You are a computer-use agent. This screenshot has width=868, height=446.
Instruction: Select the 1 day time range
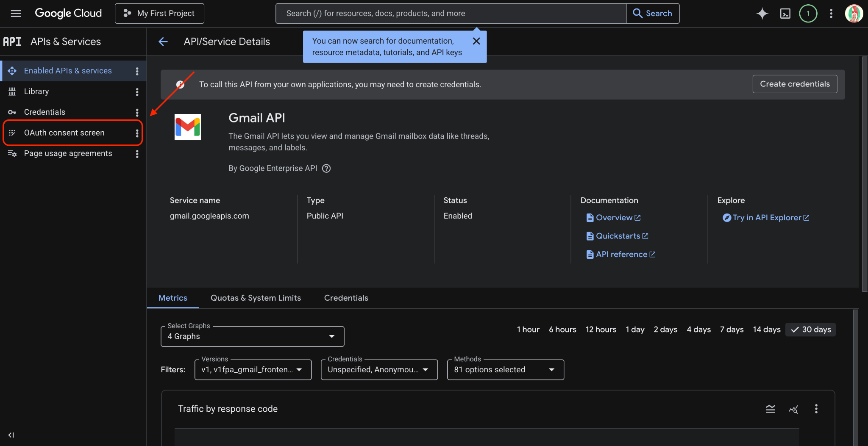(x=635, y=330)
